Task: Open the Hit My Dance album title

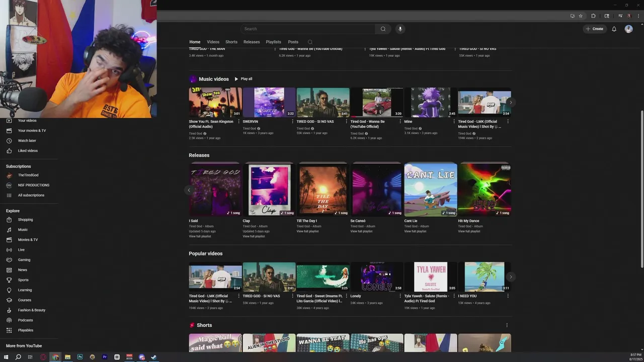Action: 468,221
